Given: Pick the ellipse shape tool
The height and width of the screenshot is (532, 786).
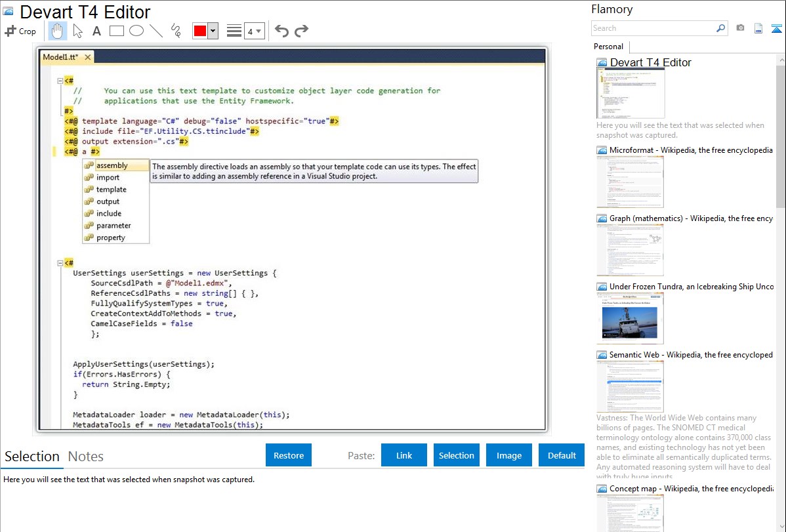Looking at the screenshot, I should point(136,31).
